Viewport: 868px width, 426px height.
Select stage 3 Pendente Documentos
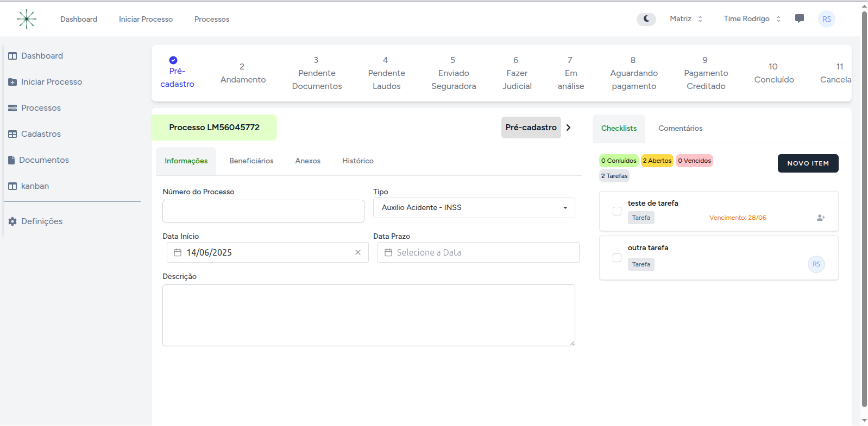click(317, 73)
